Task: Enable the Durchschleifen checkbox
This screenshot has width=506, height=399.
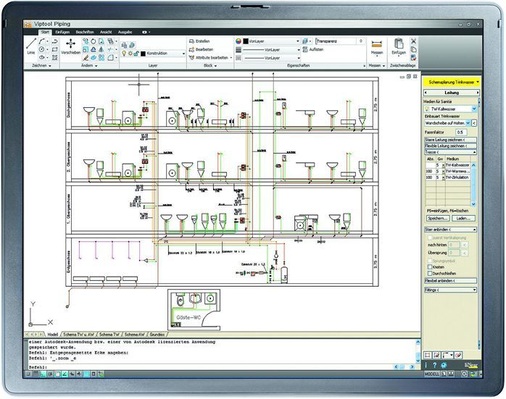Action: coord(430,273)
